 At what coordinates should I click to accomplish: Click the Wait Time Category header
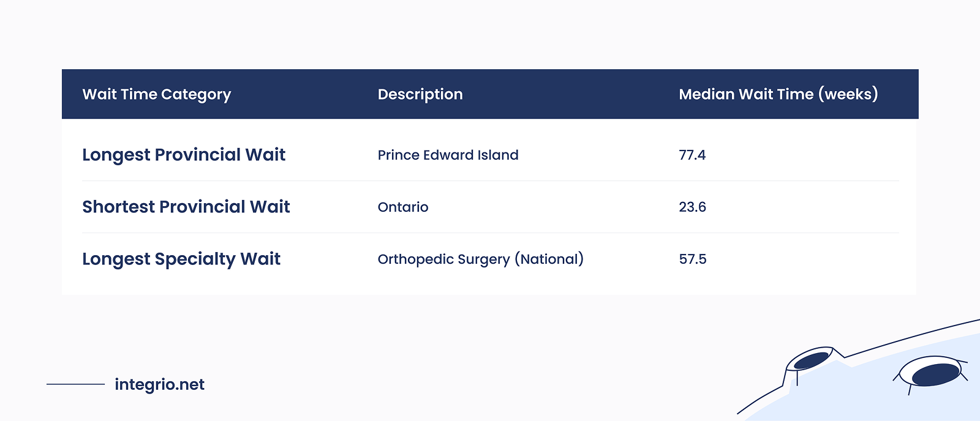tap(157, 94)
